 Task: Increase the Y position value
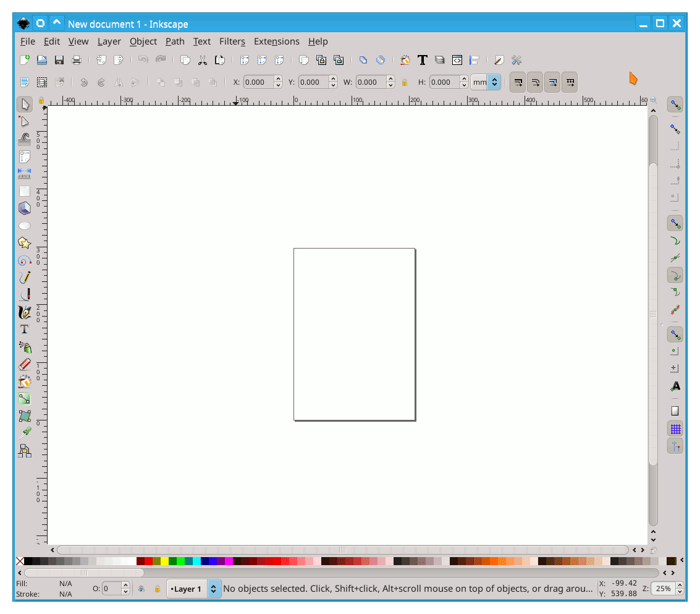coord(333,79)
